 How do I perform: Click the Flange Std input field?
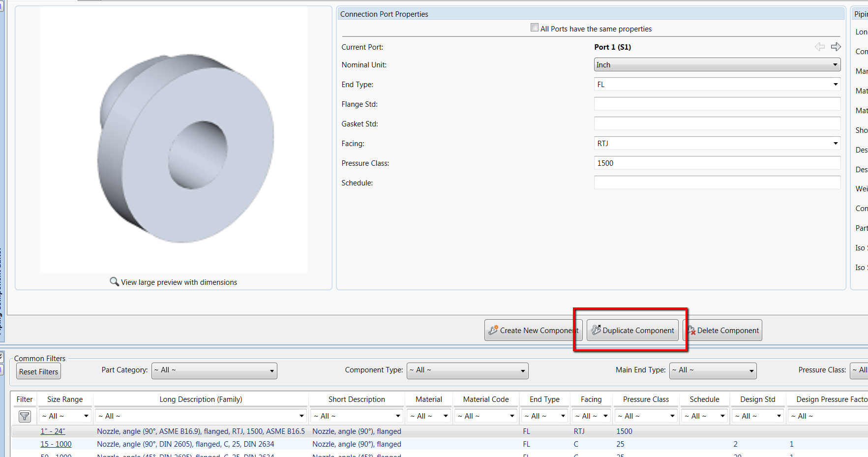pos(717,104)
